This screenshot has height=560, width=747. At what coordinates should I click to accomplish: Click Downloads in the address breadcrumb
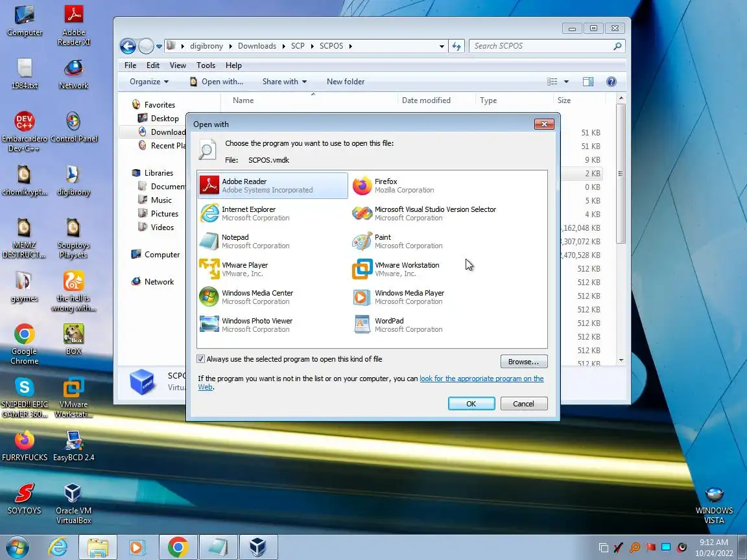[x=257, y=46]
